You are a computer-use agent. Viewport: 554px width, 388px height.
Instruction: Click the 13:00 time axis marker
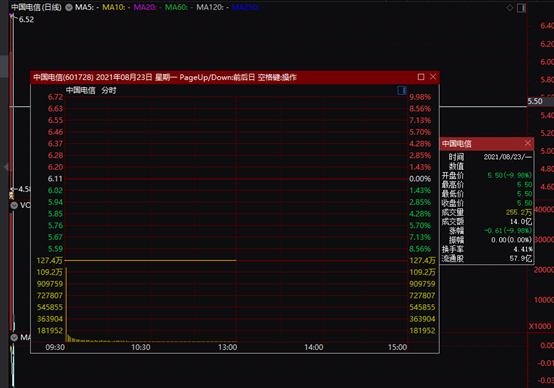[x=228, y=347]
